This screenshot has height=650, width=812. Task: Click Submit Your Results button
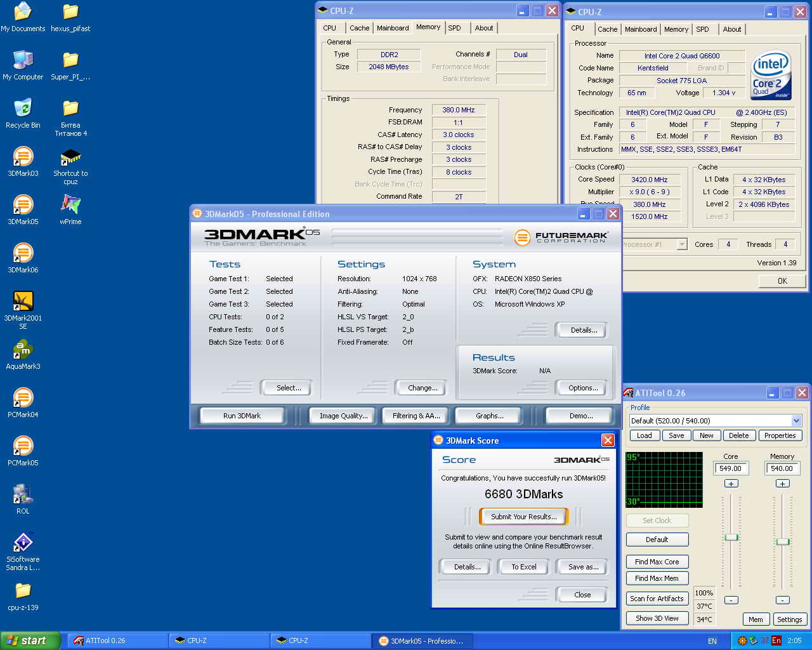coord(523,517)
